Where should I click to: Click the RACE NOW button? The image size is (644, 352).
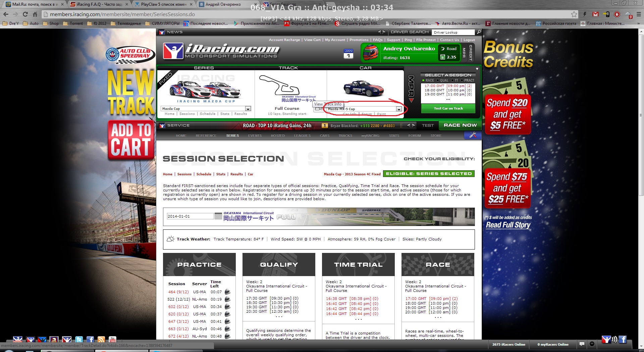point(460,125)
